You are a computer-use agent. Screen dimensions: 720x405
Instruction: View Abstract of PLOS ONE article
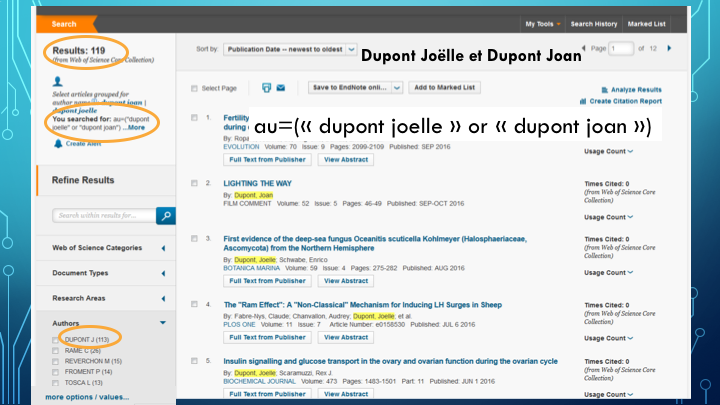pyautogui.click(x=346, y=338)
